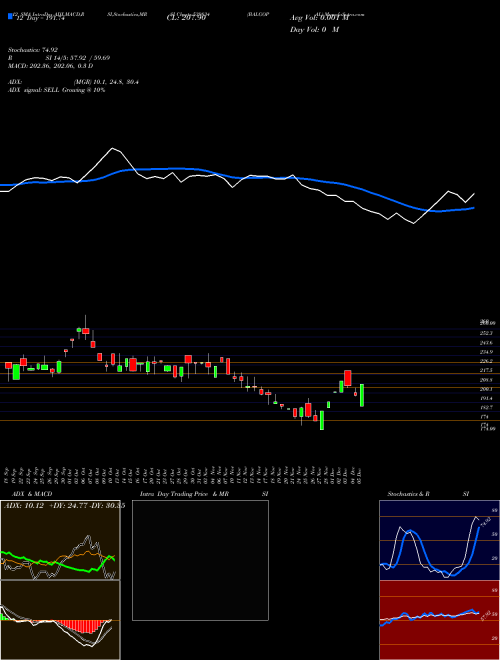Select the 226.2 price axis label
Viewport: 500px width, 660px height.
point(486,361)
